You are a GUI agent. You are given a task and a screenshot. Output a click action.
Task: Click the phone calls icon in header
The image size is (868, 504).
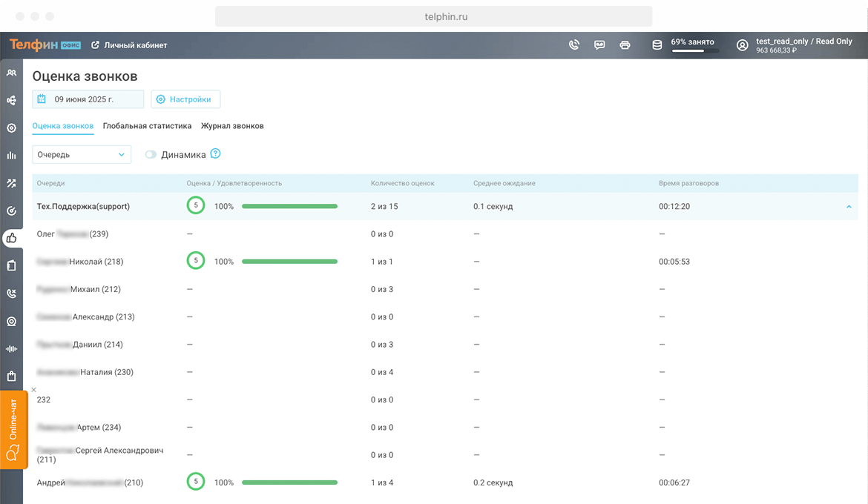click(x=573, y=45)
